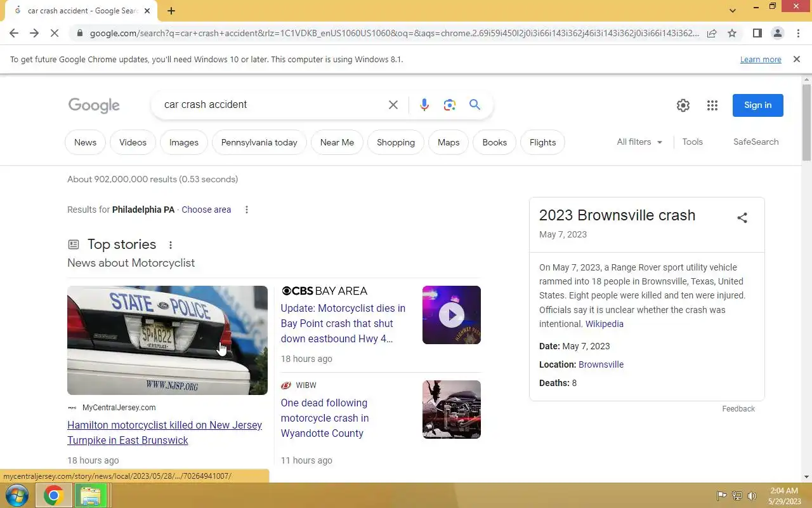
Task: Open a new tab
Action: click(x=171, y=11)
